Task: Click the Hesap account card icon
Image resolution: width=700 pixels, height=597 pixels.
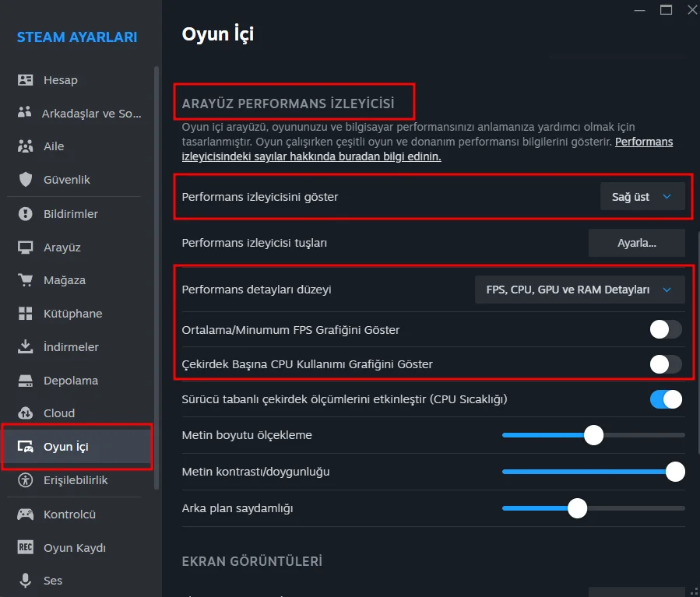Action: point(26,80)
